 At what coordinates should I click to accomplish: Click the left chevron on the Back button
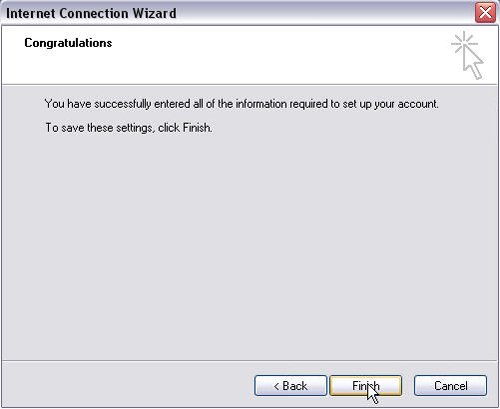click(x=276, y=386)
